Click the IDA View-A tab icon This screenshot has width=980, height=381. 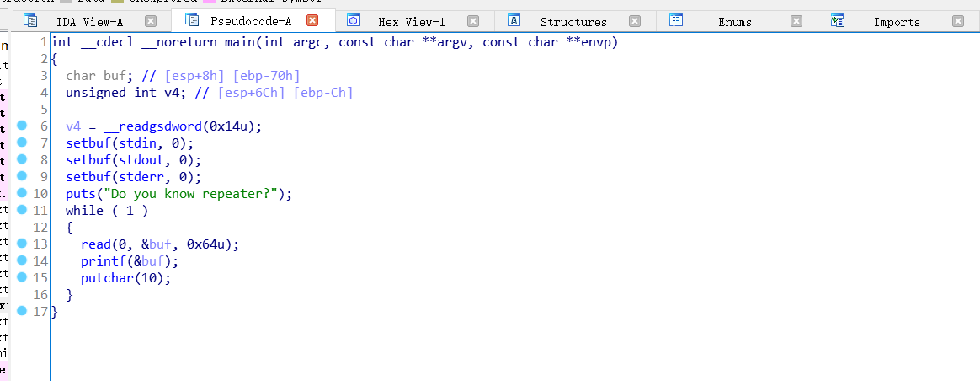click(x=30, y=20)
